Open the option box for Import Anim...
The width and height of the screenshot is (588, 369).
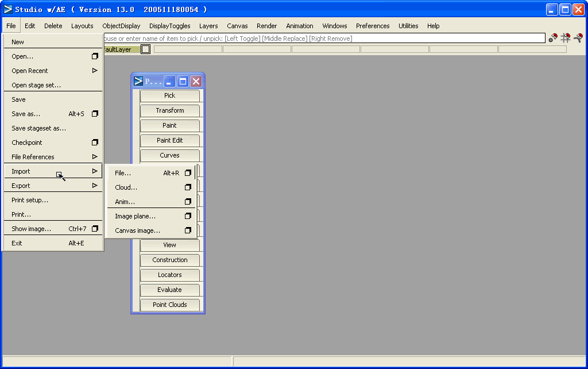coord(188,202)
